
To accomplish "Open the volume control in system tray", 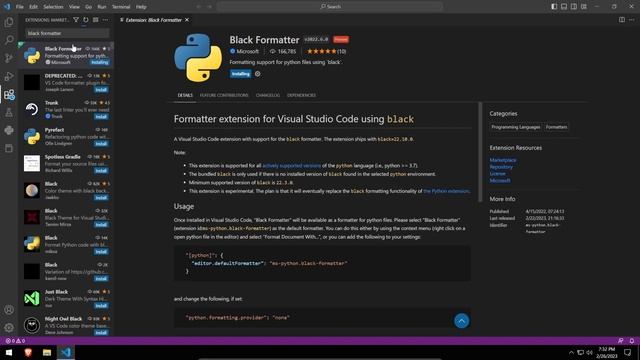I will (x=589, y=352).
